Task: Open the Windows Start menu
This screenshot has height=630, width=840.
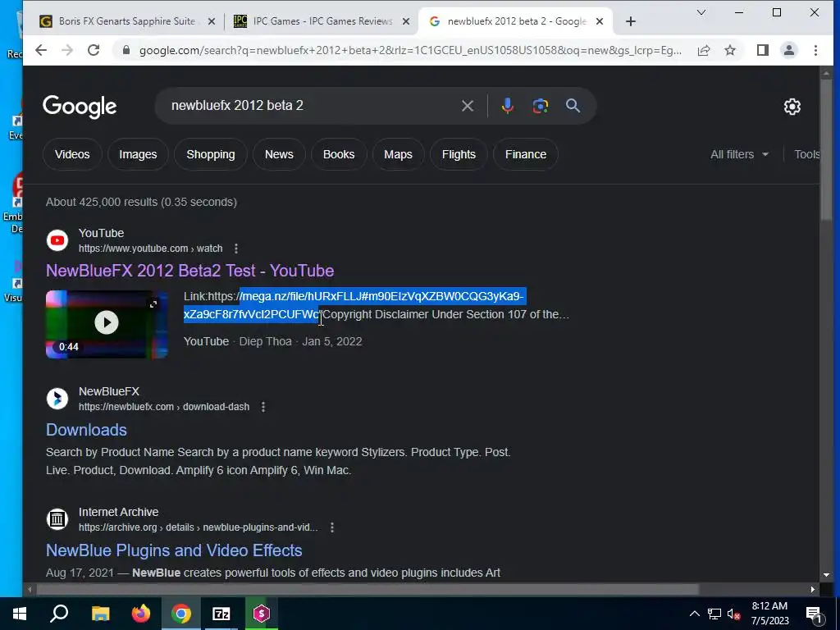Action: click(x=20, y=614)
